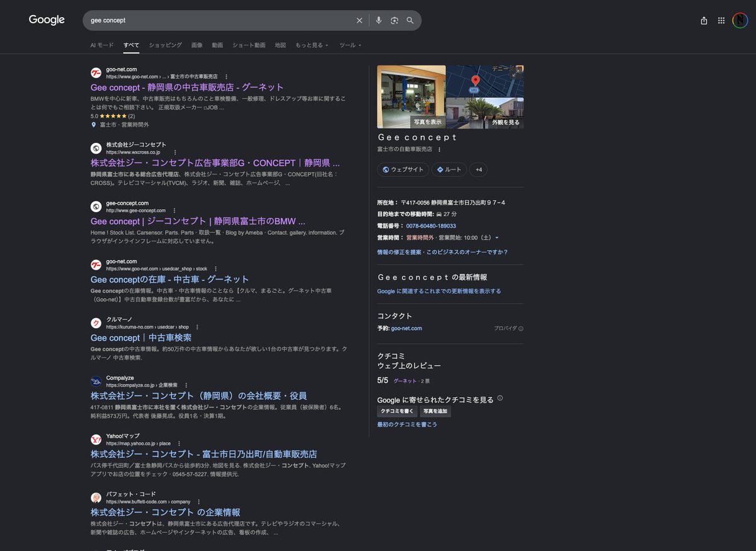Select the すべて tab
The height and width of the screenshot is (551, 756).
point(131,45)
